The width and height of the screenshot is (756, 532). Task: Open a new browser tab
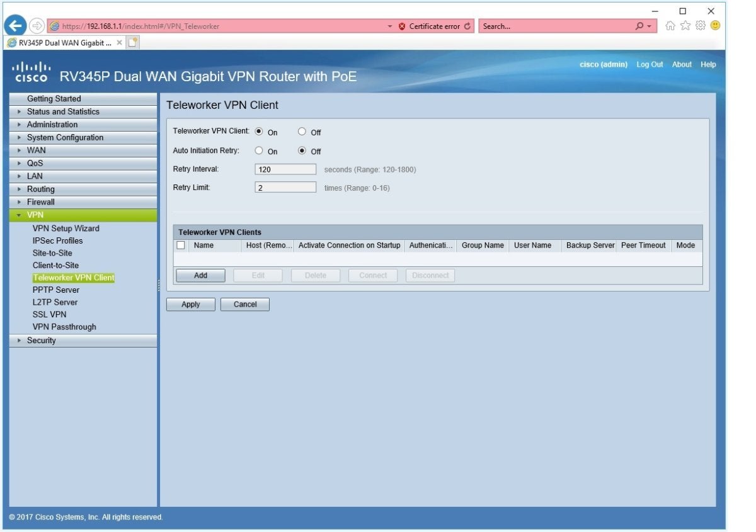click(x=133, y=42)
